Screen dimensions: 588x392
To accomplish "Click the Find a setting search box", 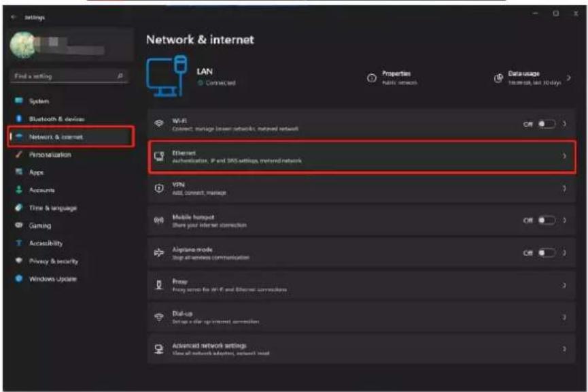I will pyautogui.click(x=69, y=76).
